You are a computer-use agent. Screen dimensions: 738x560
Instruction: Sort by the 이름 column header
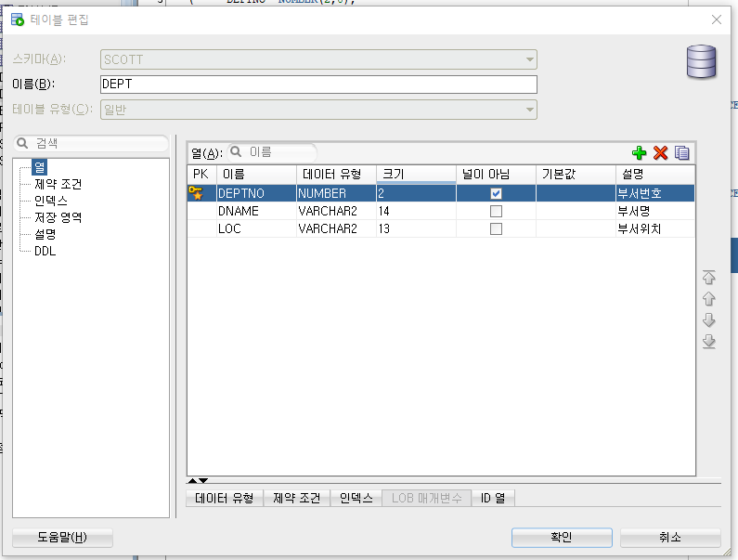256,175
